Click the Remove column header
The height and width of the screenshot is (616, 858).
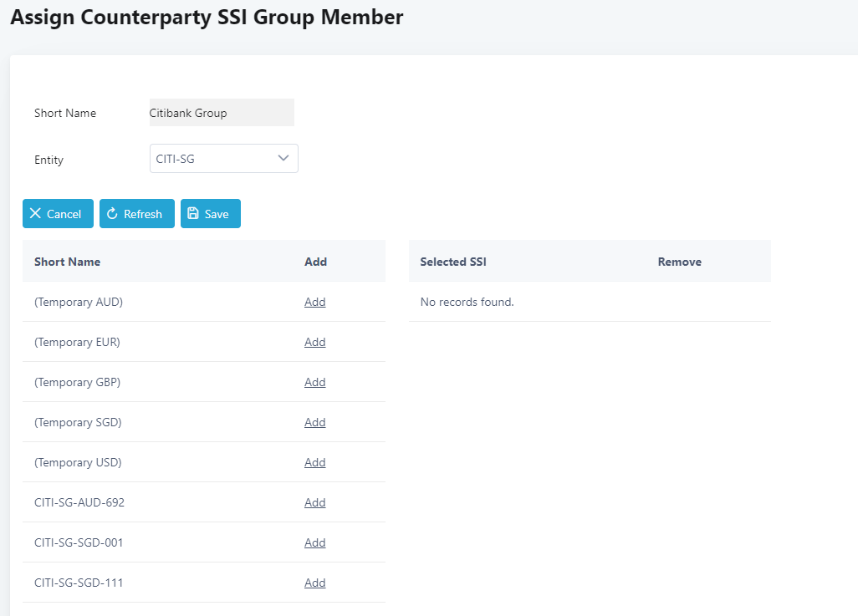pyautogui.click(x=679, y=262)
